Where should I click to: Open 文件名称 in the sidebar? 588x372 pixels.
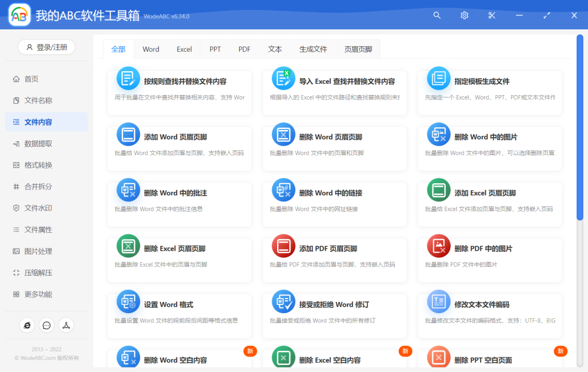46,101
